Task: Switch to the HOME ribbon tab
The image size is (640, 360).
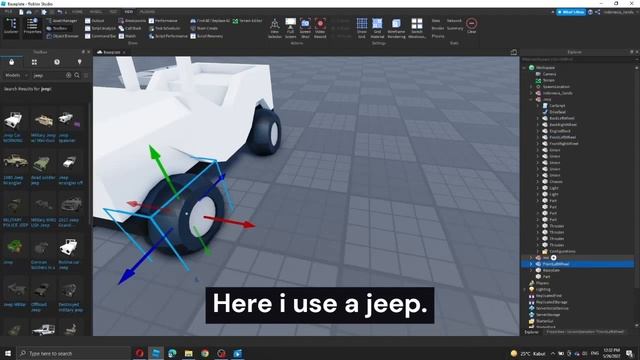Action: [77, 12]
